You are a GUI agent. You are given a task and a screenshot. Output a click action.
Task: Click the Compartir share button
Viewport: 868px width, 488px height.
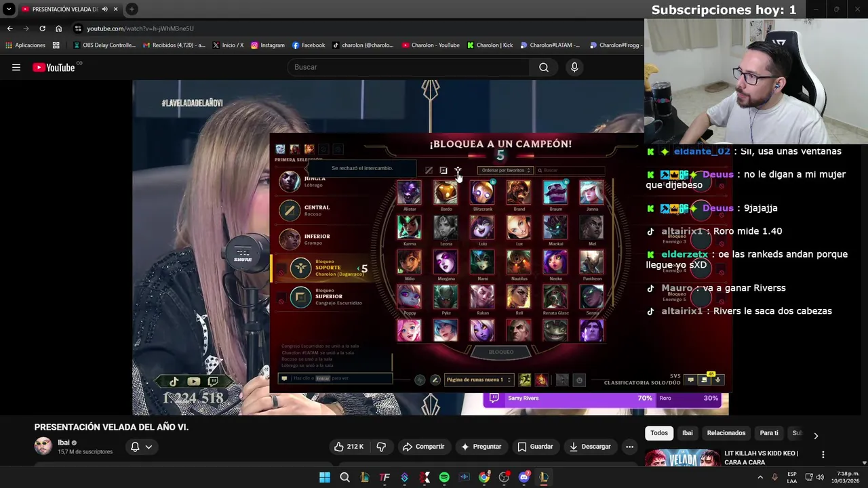423,447
